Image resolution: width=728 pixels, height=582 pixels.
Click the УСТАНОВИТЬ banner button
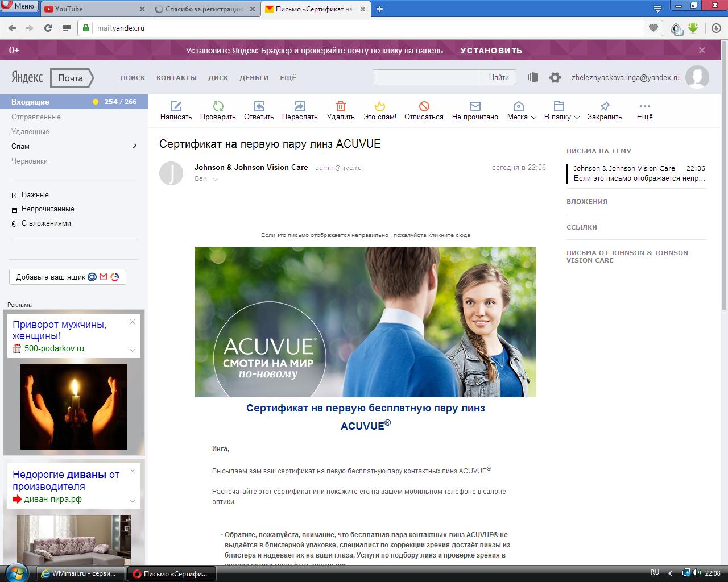[x=491, y=51]
